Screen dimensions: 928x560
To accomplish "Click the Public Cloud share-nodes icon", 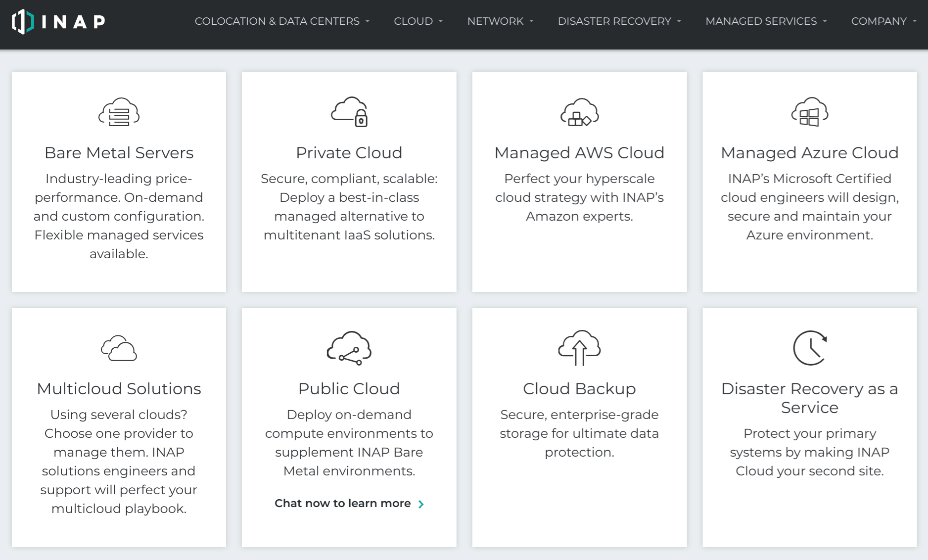I will [x=349, y=348].
